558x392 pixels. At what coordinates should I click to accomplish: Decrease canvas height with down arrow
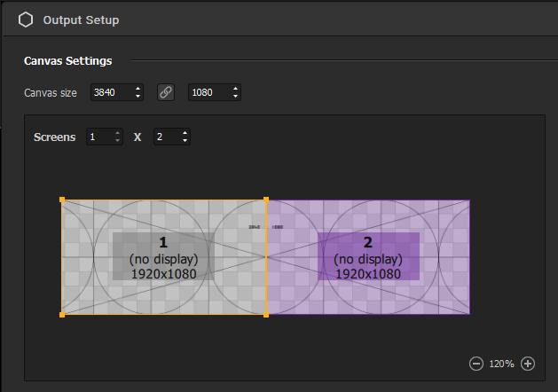236,97
